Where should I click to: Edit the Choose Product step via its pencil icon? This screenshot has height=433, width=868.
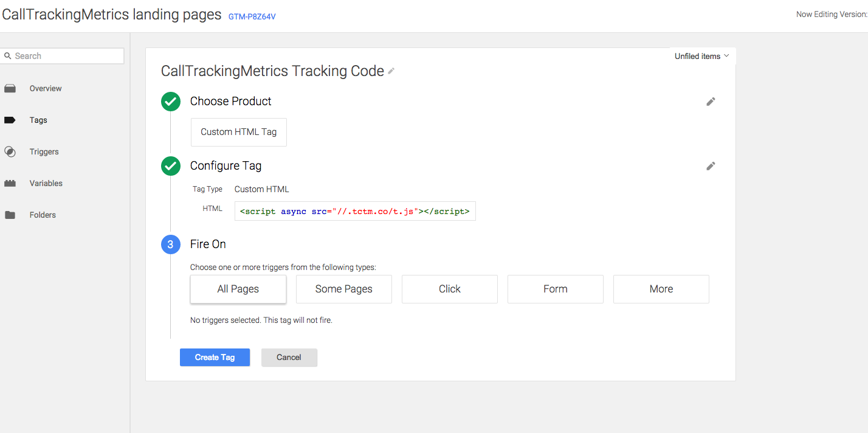tap(710, 102)
